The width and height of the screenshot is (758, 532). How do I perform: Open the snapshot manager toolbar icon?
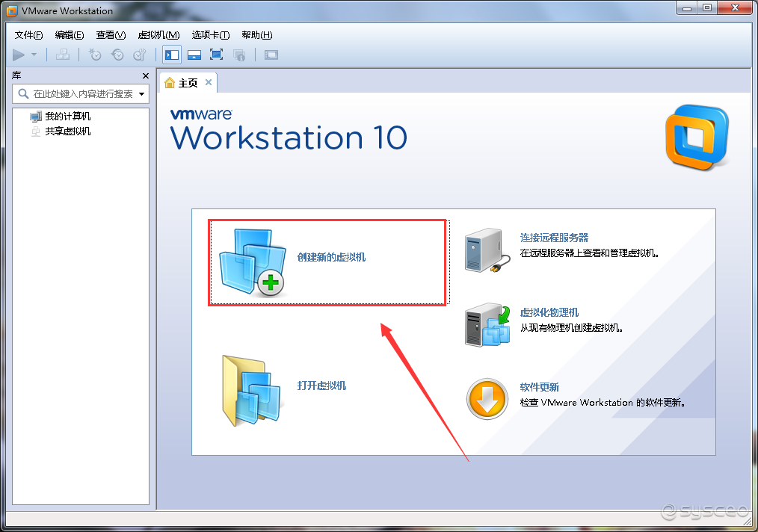(140, 55)
